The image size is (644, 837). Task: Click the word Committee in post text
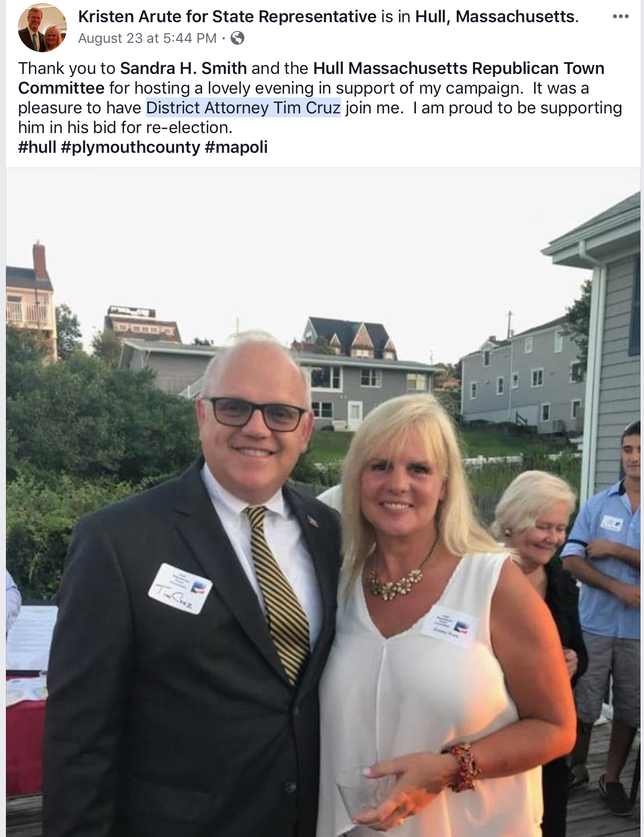tap(61, 88)
